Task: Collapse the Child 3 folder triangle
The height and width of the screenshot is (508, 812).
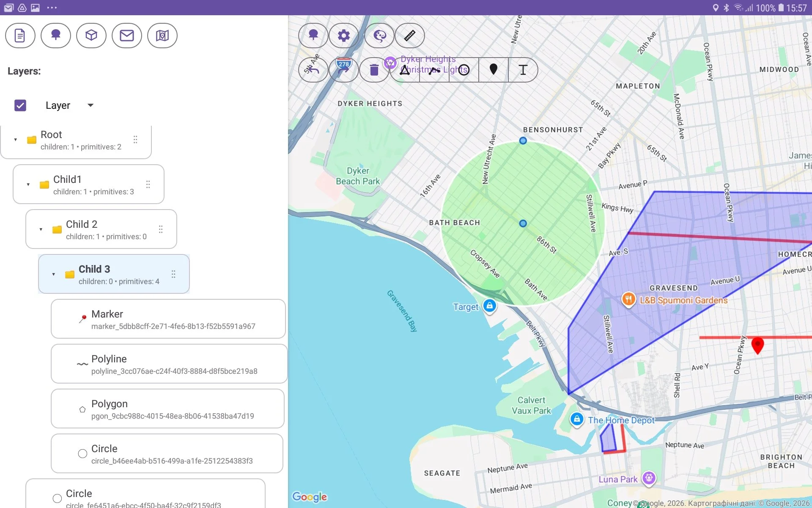Action: (x=54, y=274)
